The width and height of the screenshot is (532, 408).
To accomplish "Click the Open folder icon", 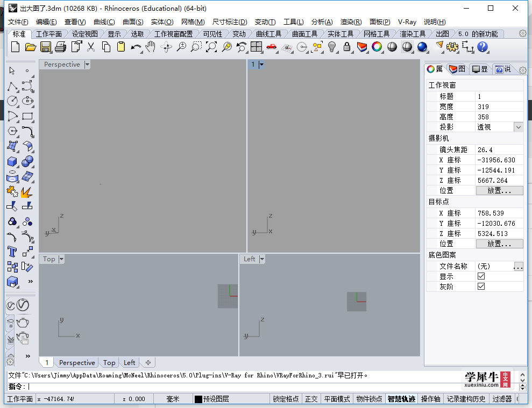I will [31, 47].
